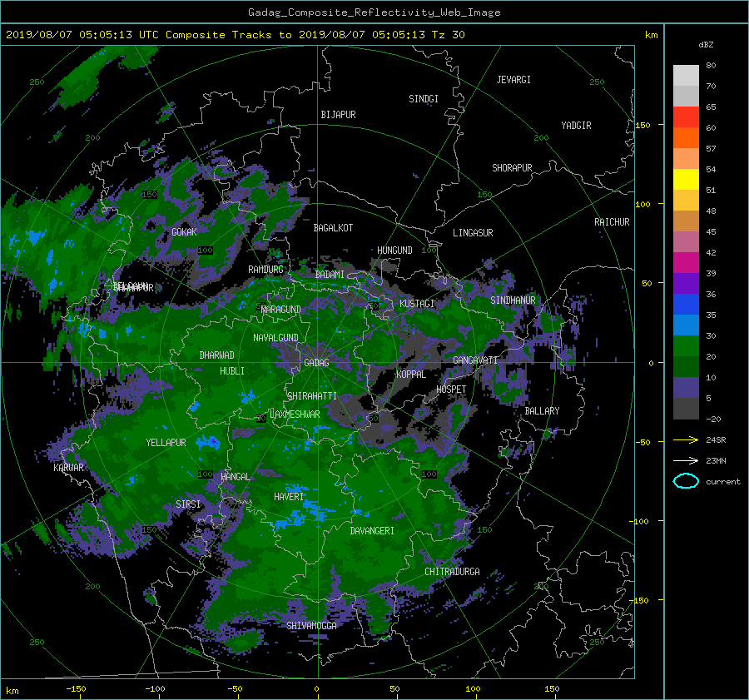This screenshot has height=700, width=749.
Task: Click the SHIVAMOGGA location label
Action: click(x=311, y=626)
